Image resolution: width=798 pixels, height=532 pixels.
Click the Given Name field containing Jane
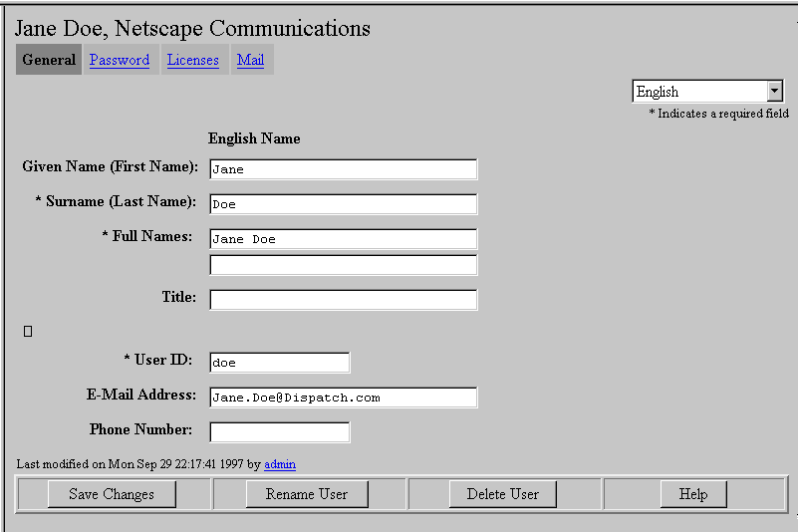pos(344,169)
